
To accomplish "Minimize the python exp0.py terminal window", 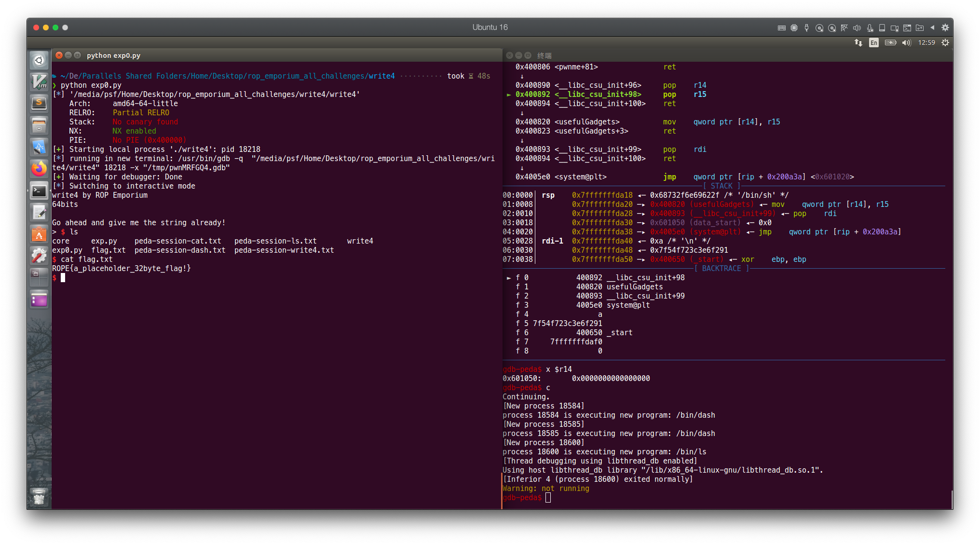I will tap(68, 55).
